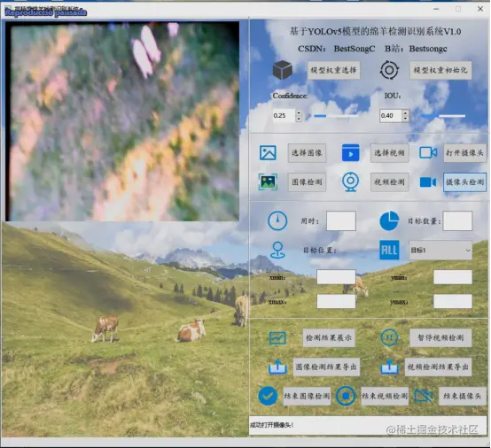Pause with 暂停视频检测 button
The image size is (491, 448).
(440, 338)
